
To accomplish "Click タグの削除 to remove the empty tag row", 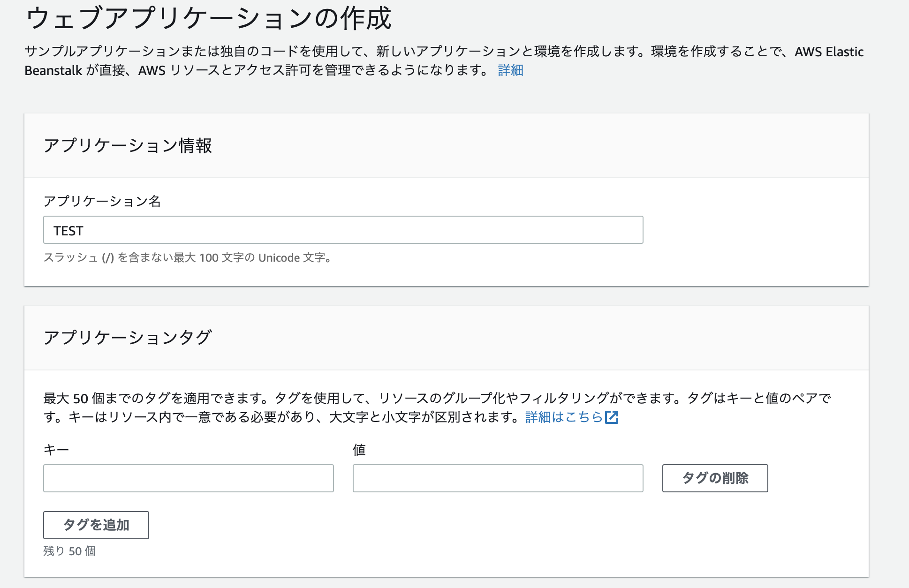I will tap(714, 478).
